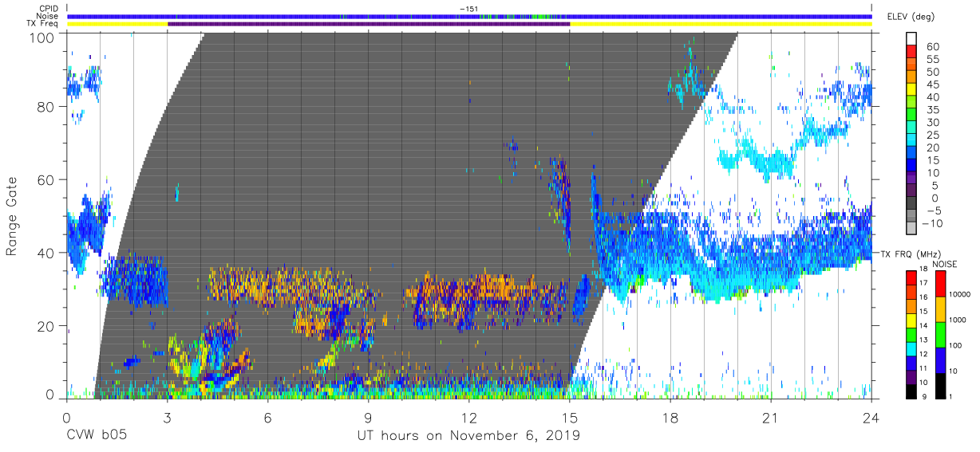Click the 25 label on ELEV colorbar
This screenshot has height=452, width=980.
[933, 136]
